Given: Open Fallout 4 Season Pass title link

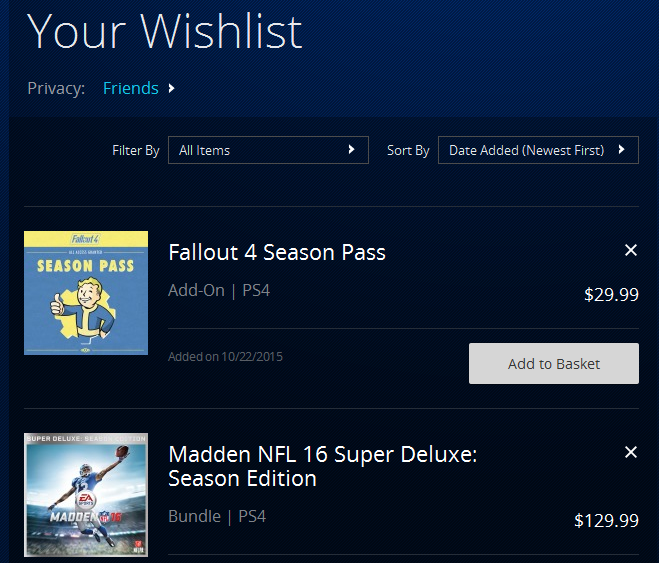Looking at the screenshot, I should pyautogui.click(x=277, y=252).
